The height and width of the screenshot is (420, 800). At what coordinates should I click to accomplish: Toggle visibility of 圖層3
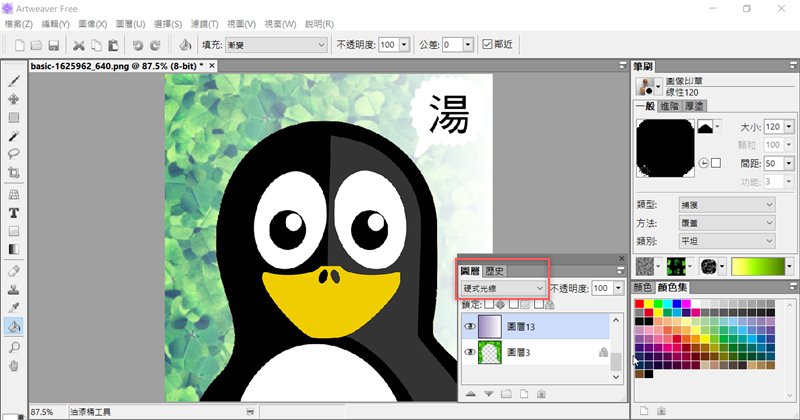click(x=469, y=353)
